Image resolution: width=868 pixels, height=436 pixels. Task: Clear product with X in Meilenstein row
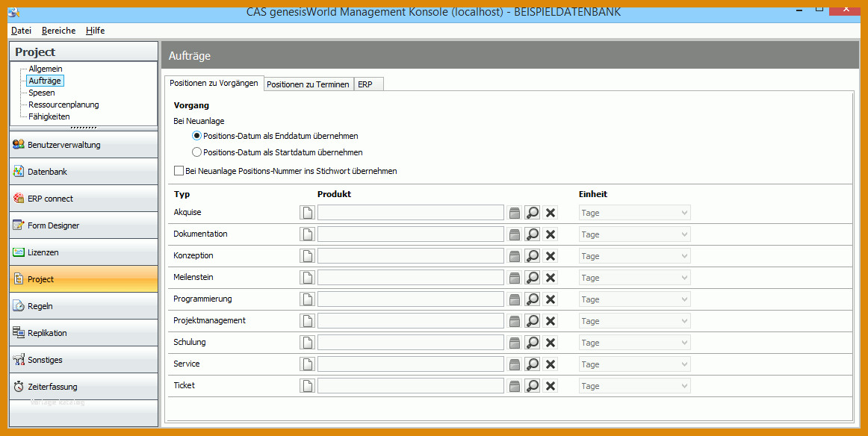pos(551,278)
